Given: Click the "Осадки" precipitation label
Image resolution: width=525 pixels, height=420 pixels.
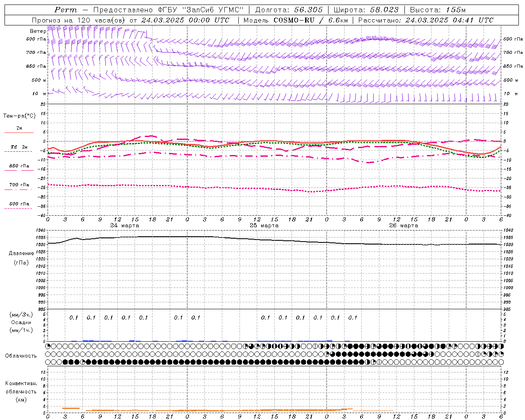Looking at the screenshot, I should [21, 322].
